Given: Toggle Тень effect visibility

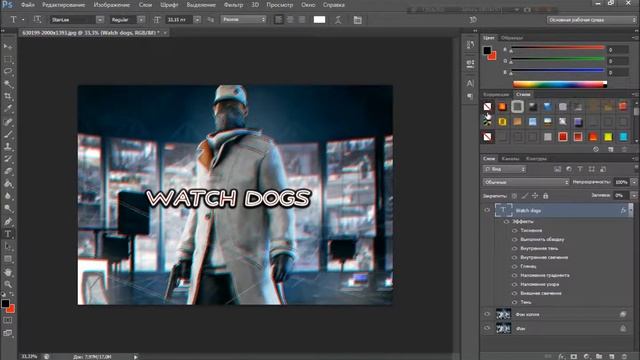Looking at the screenshot, I should click(x=515, y=302).
